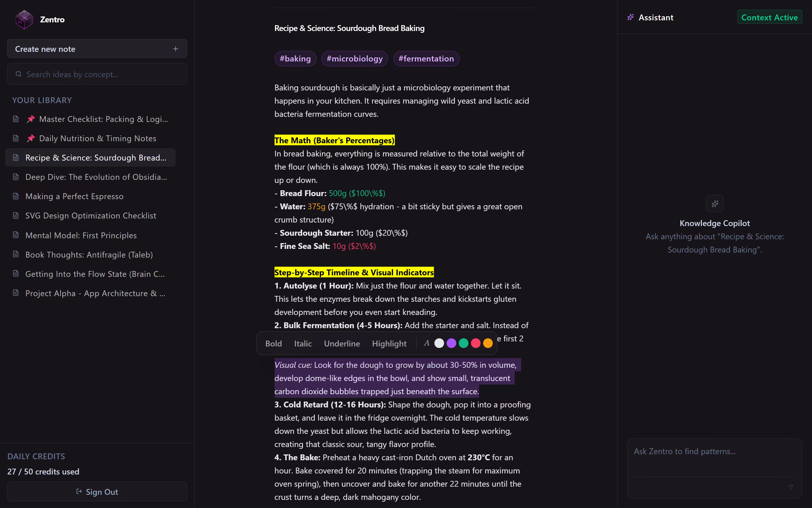Click the Assistant sparkle icon in header
The width and height of the screenshot is (812, 508).
click(631, 18)
